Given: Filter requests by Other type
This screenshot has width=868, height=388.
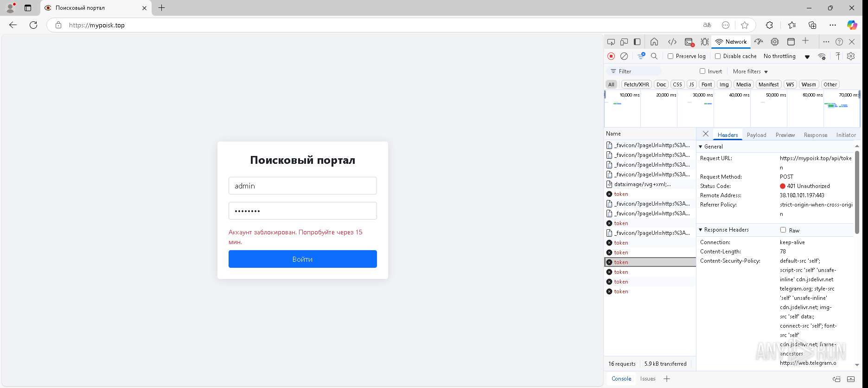Looking at the screenshot, I should click(830, 84).
